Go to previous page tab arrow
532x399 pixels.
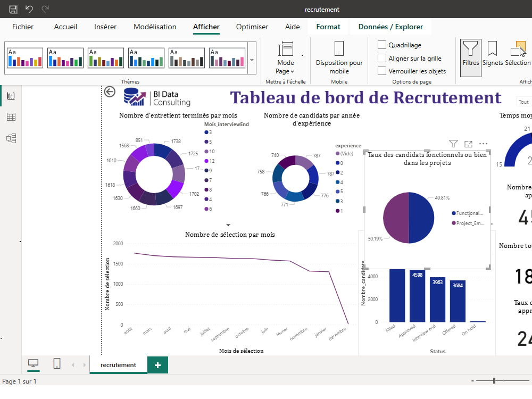pyautogui.click(x=73, y=365)
